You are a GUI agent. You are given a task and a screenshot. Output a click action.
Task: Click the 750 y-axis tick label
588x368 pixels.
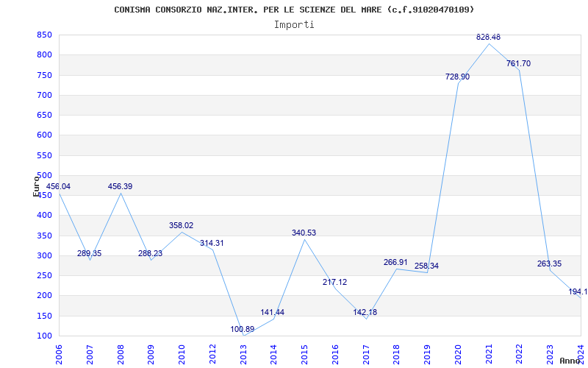click(x=43, y=76)
